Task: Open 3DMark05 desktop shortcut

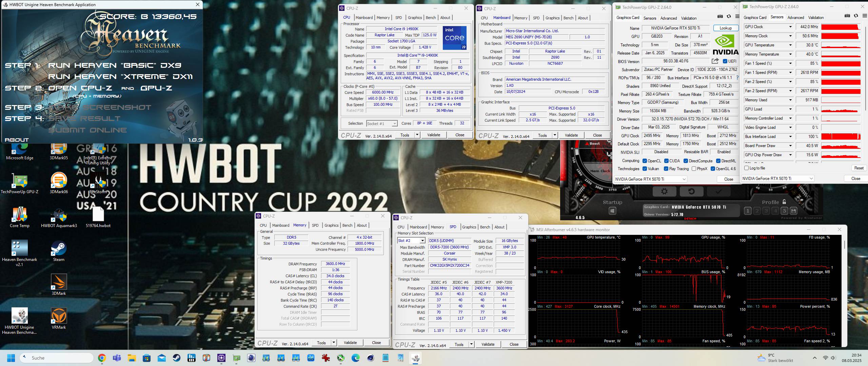Action: click(x=59, y=151)
